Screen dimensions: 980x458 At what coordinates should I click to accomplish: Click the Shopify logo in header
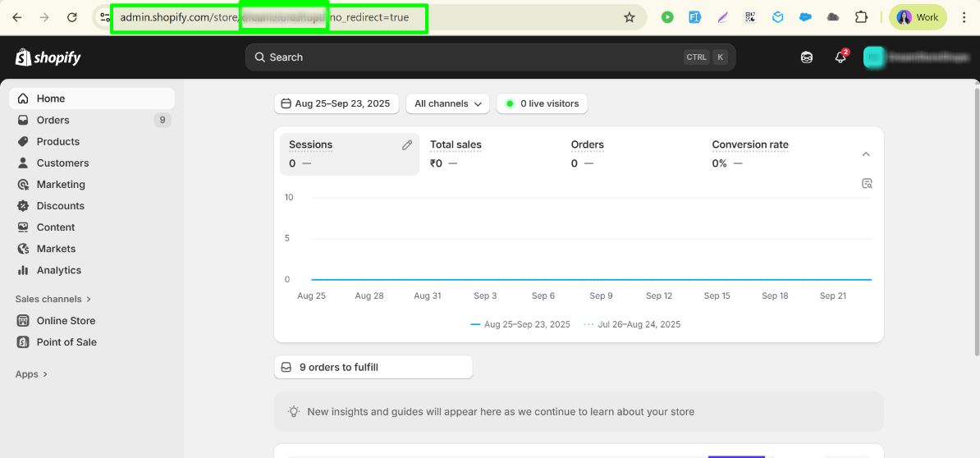click(48, 57)
